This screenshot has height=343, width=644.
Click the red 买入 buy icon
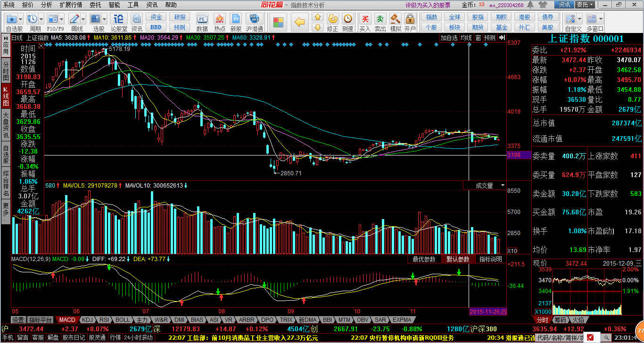click(x=365, y=19)
